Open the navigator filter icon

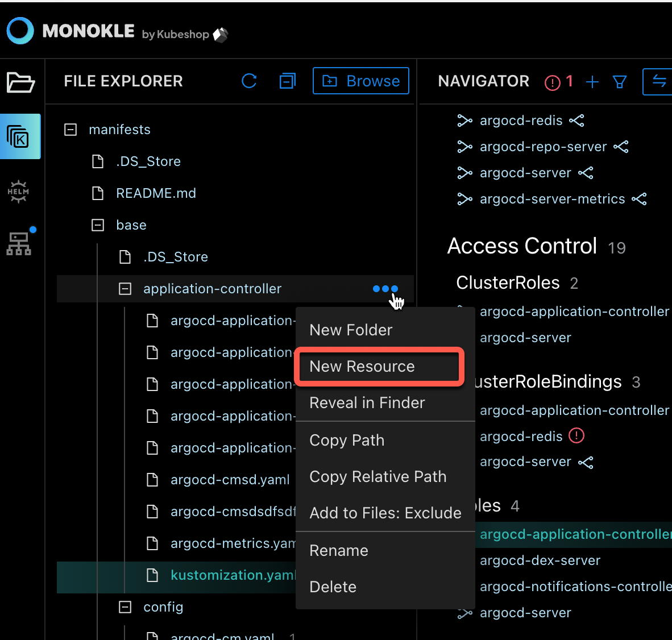[620, 82]
